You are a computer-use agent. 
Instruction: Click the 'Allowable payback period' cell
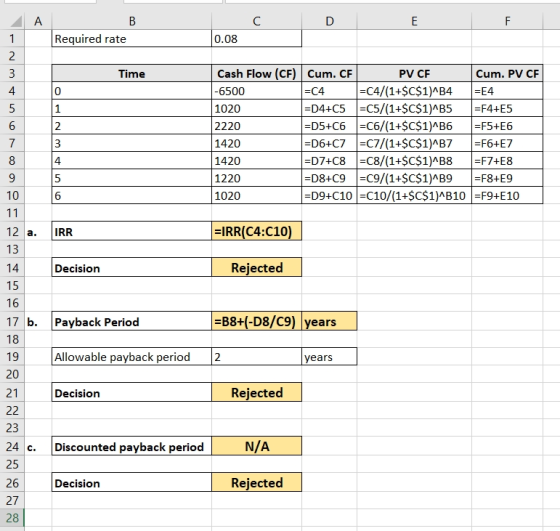[x=132, y=356]
